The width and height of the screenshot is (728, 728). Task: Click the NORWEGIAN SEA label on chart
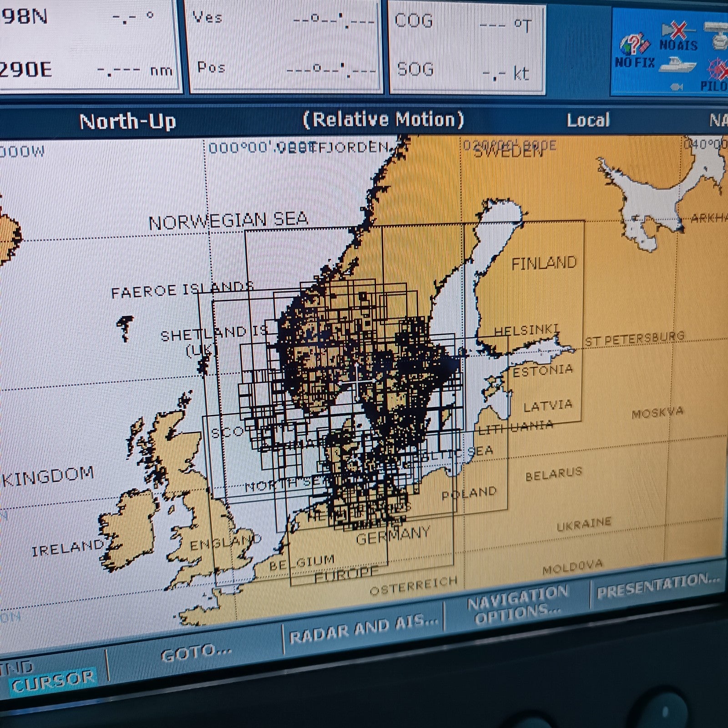(x=228, y=222)
